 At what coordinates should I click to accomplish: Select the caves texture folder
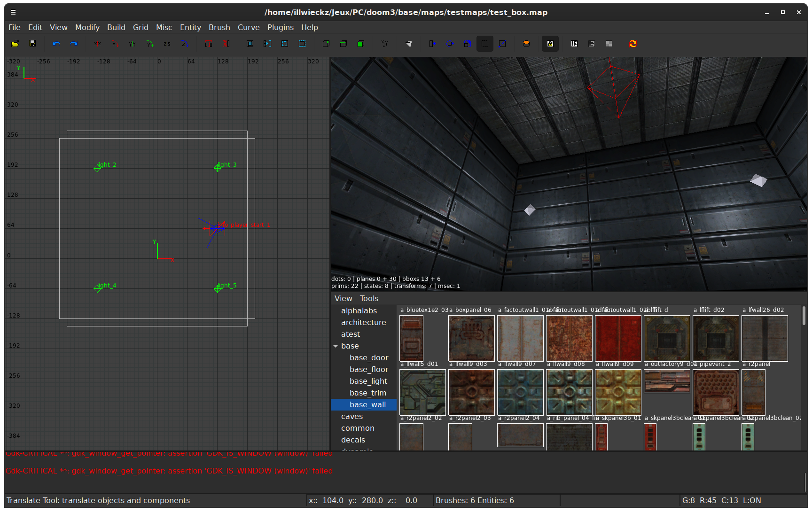click(352, 416)
